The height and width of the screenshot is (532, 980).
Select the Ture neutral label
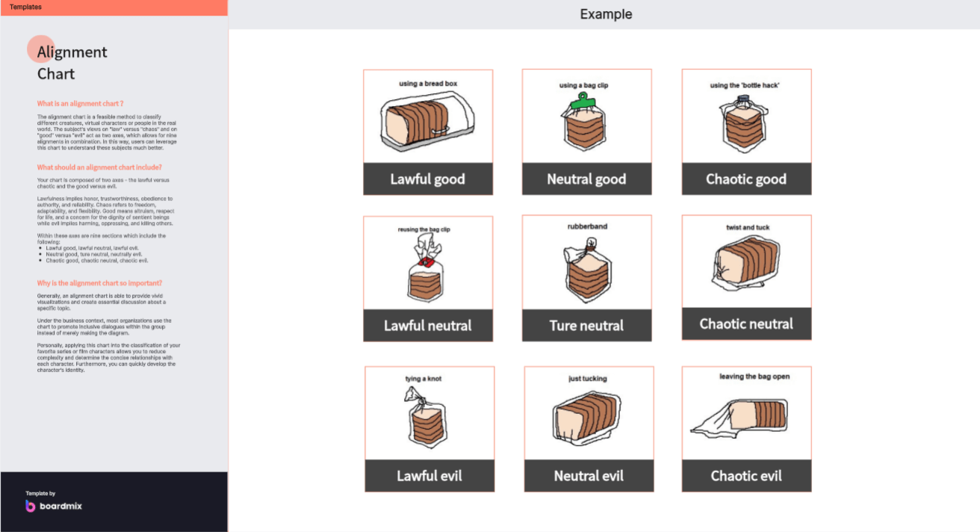click(x=586, y=326)
